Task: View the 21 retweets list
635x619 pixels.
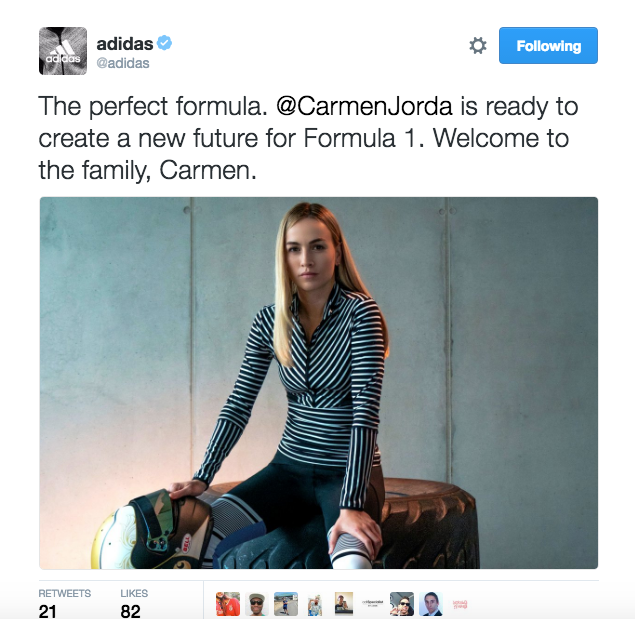Action: click(64, 605)
